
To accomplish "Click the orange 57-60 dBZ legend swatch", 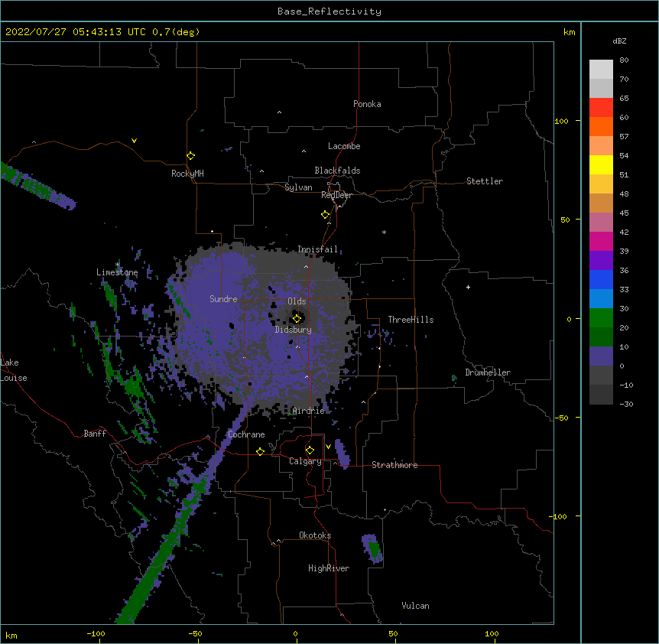I will [601, 126].
